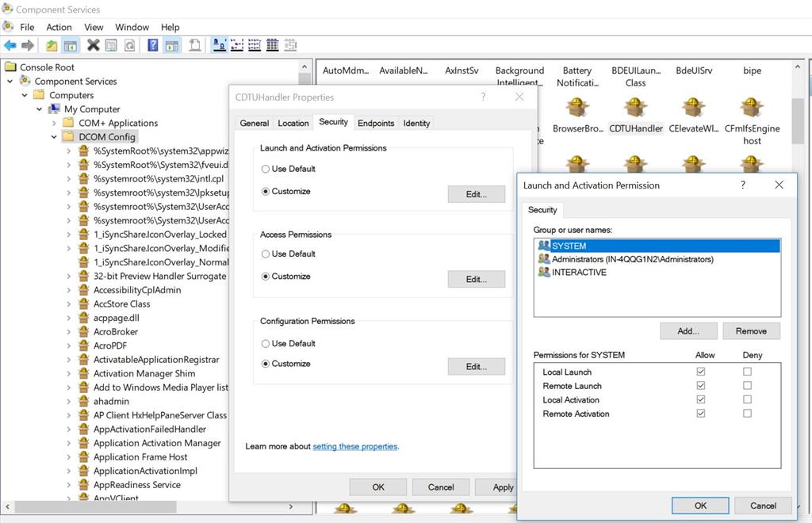Click the AcroPDF package icon in the tree
This screenshot has width=812, height=523.
point(83,345)
